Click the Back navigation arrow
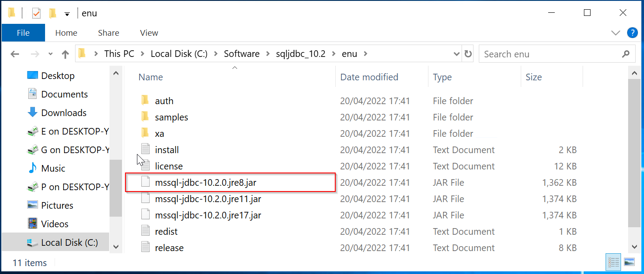This screenshot has width=644, height=274. coord(15,54)
